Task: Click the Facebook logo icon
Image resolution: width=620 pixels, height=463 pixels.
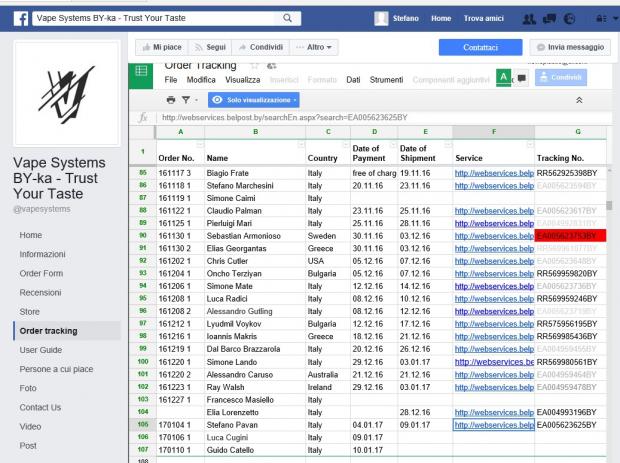Action: 21,19
